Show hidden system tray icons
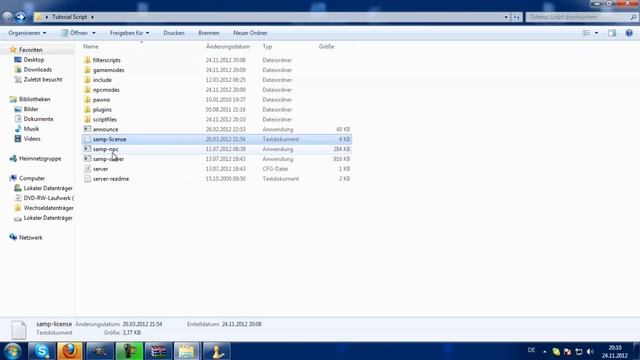The width and height of the screenshot is (640, 360). 544,351
